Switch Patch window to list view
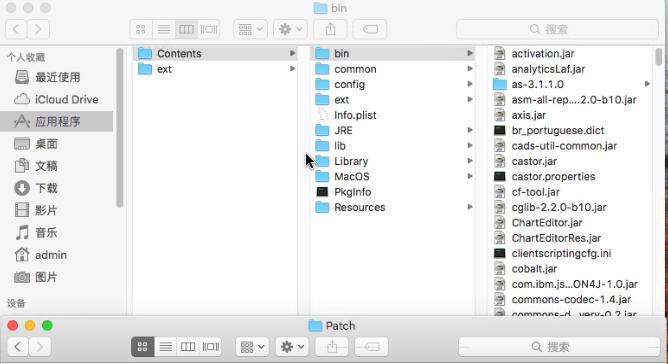Viewport: 668px width, 364px height. 166,347
